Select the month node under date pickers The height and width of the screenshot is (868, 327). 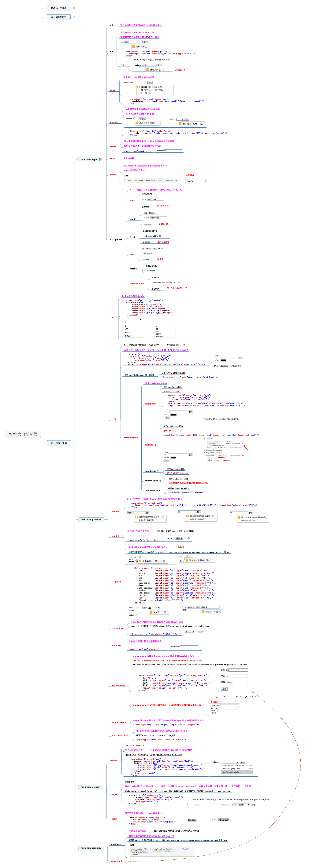tap(133, 219)
